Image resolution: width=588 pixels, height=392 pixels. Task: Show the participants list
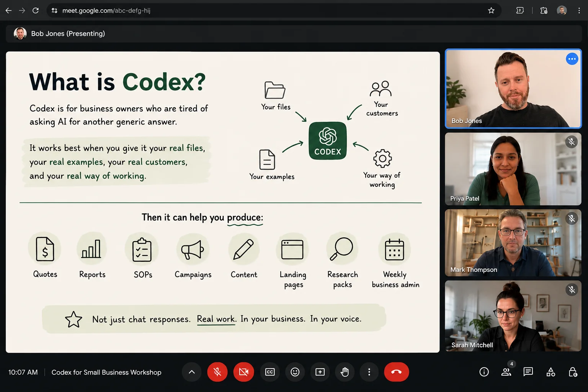[506, 372]
